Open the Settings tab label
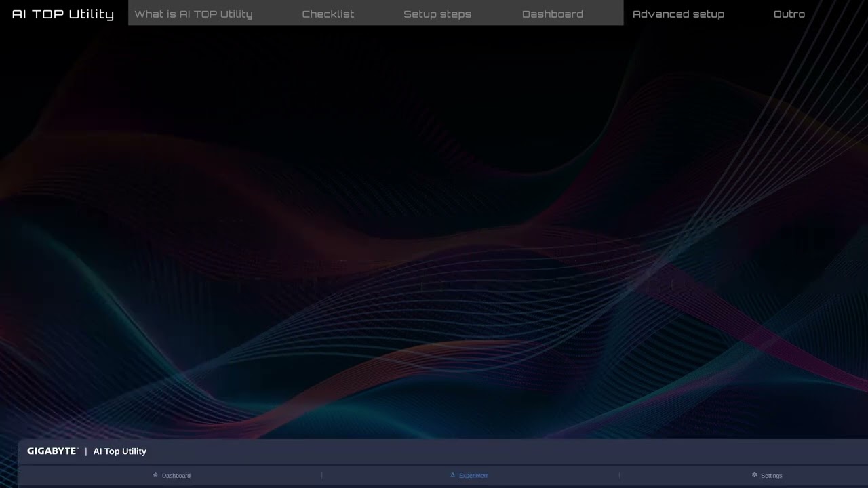The height and width of the screenshot is (488, 868). pos(771,476)
